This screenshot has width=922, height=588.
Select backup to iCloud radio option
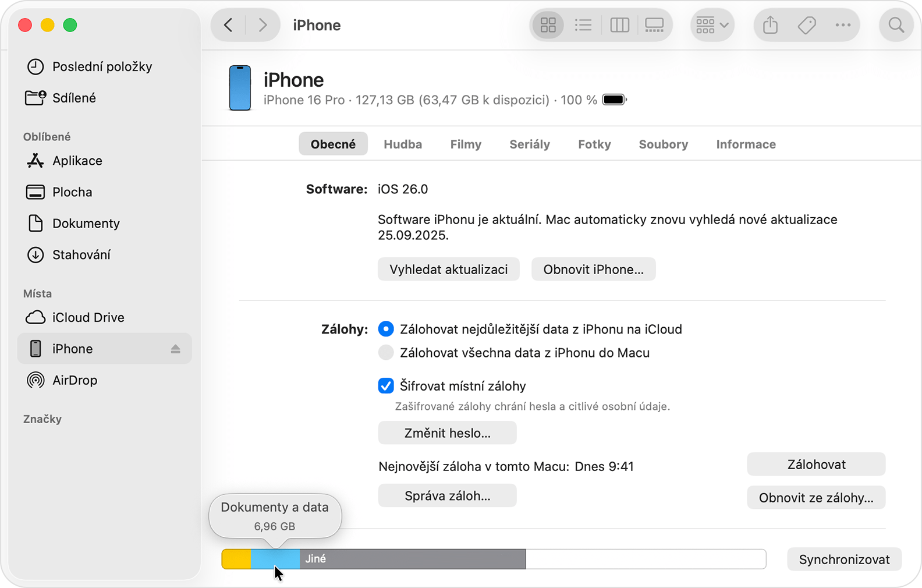pyautogui.click(x=386, y=329)
